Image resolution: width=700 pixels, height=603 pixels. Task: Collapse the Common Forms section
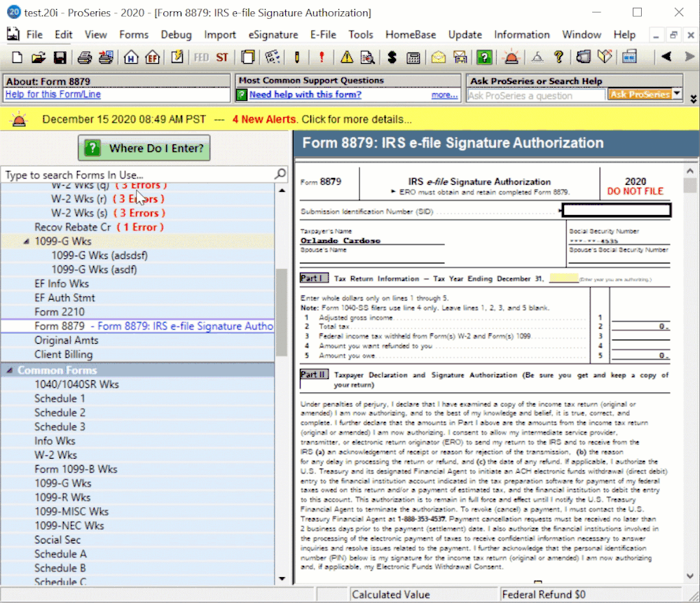(x=10, y=370)
